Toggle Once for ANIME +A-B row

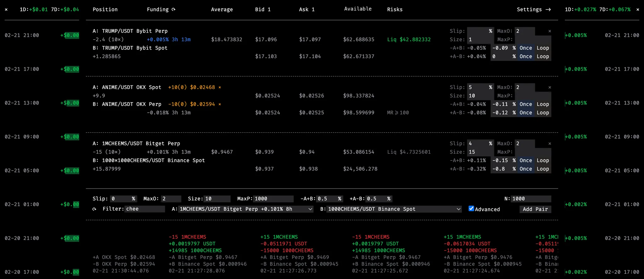point(526,113)
